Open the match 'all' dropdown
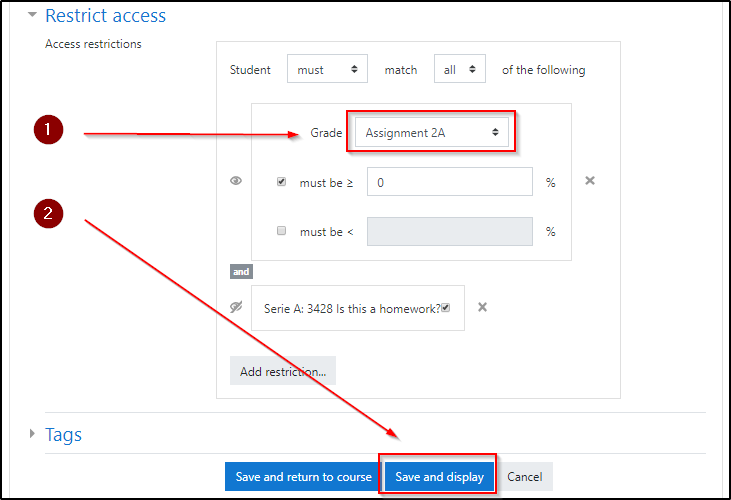The width and height of the screenshot is (731, 500). point(460,70)
